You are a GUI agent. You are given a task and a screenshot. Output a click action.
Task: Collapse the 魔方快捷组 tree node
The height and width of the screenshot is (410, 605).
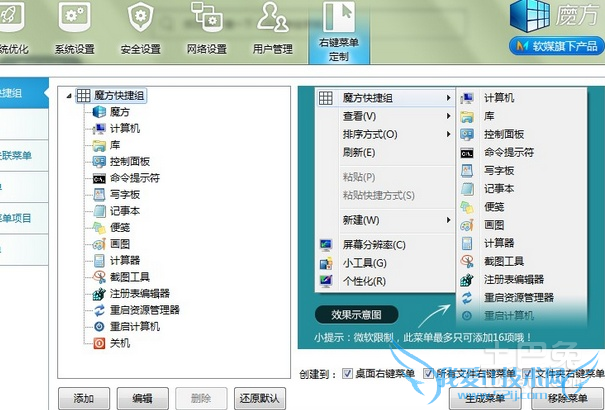click(x=69, y=95)
